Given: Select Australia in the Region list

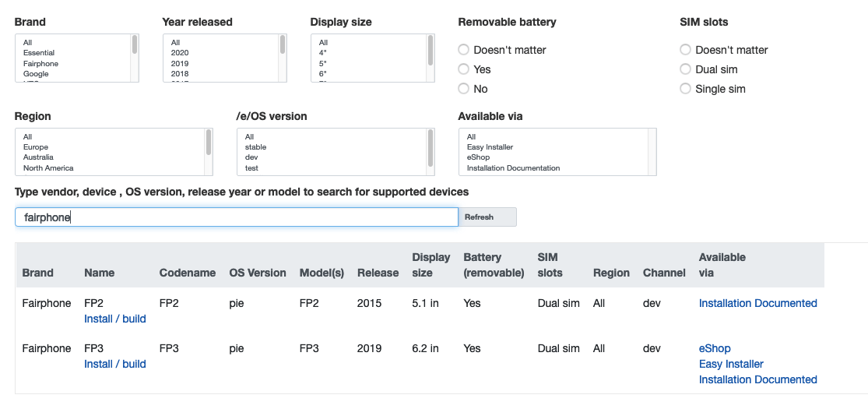Looking at the screenshot, I should pyautogui.click(x=38, y=157).
